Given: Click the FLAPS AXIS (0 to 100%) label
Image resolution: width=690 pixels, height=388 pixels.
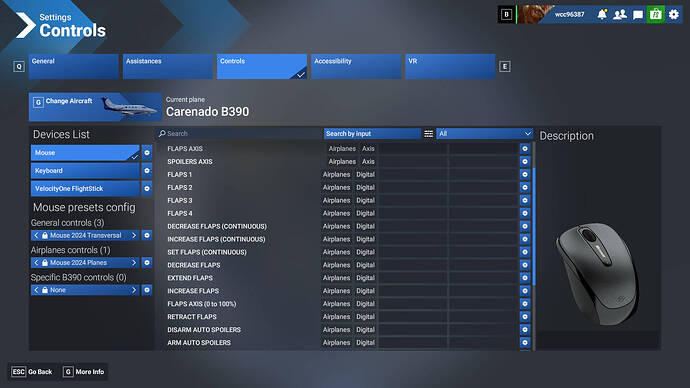Looking at the screenshot, I should 202,304.
